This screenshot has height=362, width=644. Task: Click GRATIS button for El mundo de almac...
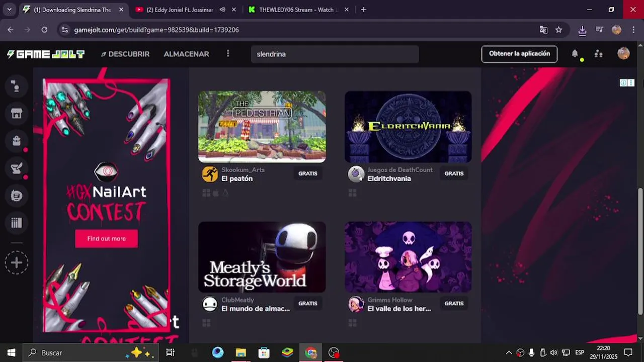308,304
